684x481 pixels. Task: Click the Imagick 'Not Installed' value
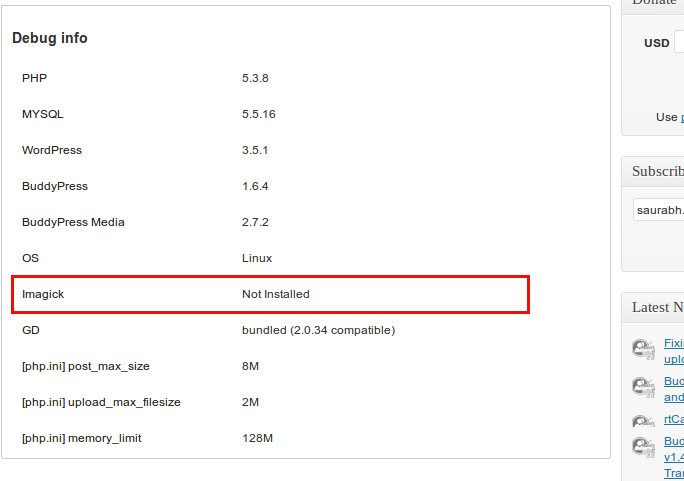click(x=276, y=294)
